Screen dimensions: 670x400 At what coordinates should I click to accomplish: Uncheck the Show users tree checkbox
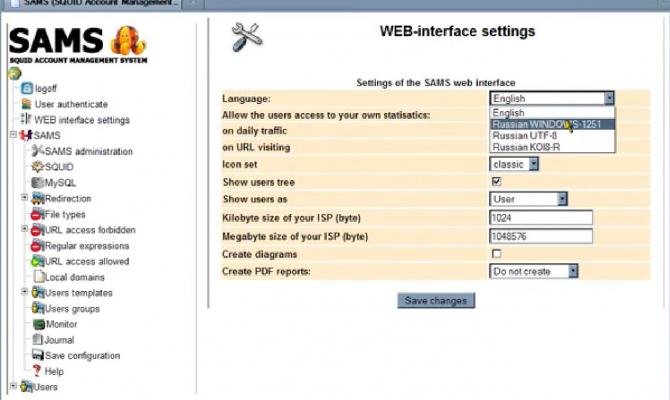496,182
